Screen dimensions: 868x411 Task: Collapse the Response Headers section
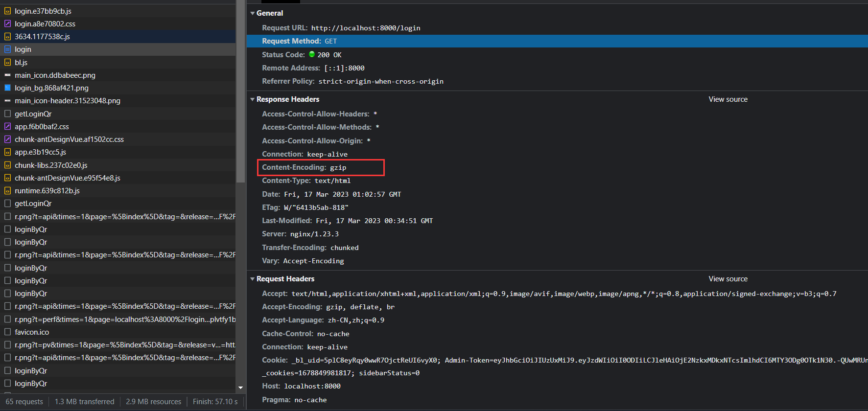point(253,99)
